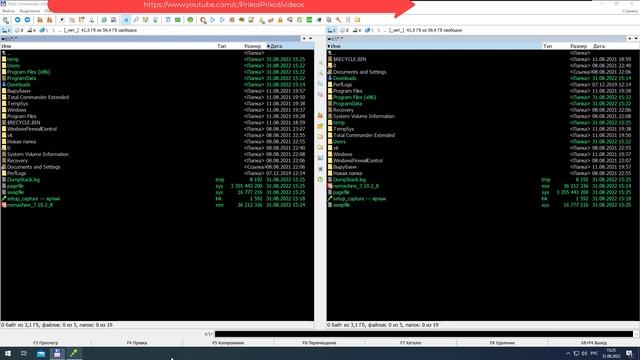Image resolution: width=640 pixels, height=360 pixels.
Task: Click the first toolbar icon at far left
Action: [x=6, y=20]
